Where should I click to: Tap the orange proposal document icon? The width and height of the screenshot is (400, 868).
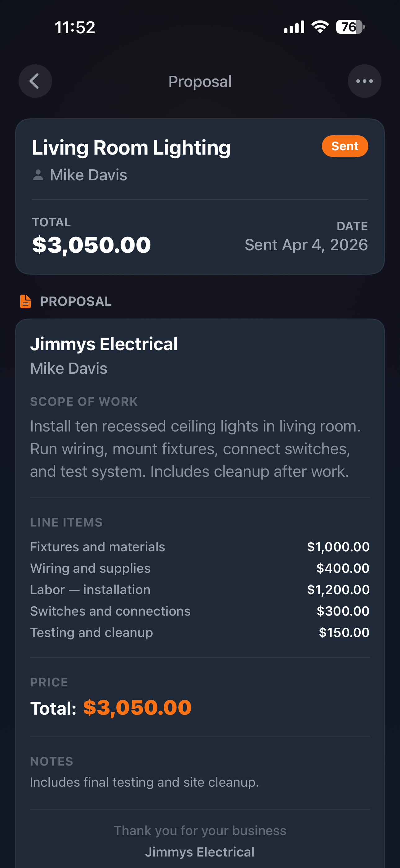point(26,301)
